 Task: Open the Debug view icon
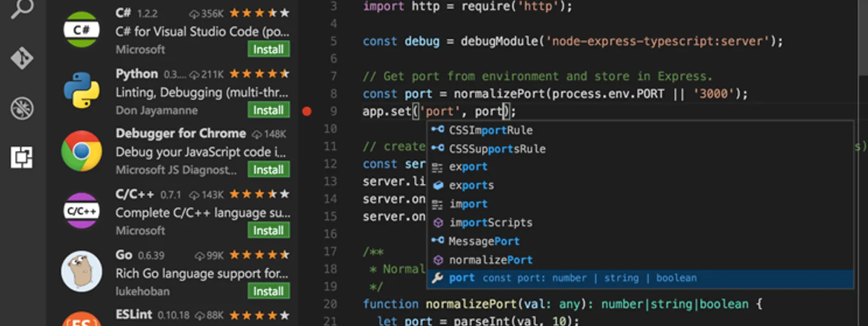coord(22,108)
